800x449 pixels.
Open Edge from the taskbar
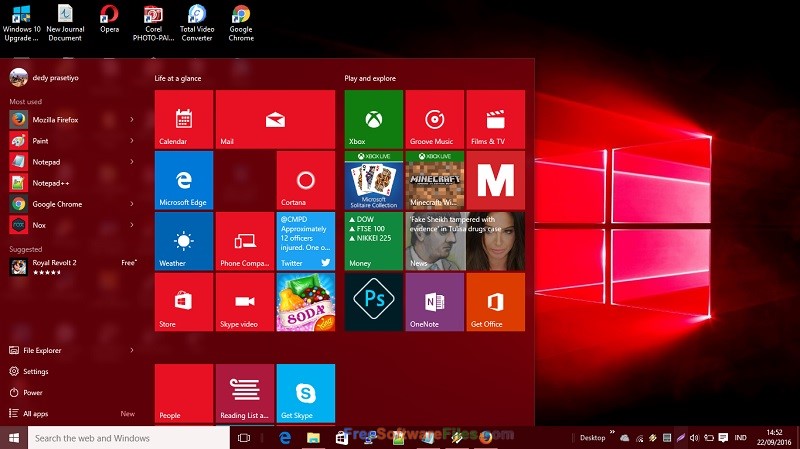[x=285, y=438]
